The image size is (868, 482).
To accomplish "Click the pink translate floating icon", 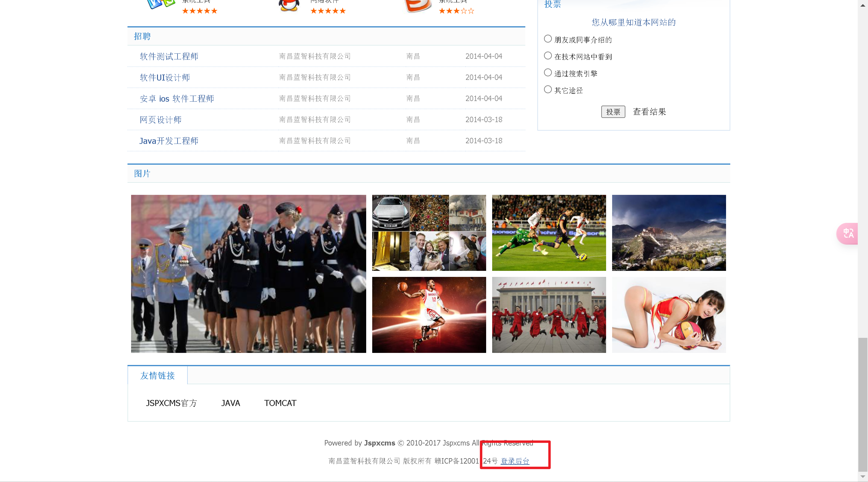I will (x=848, y=233).
